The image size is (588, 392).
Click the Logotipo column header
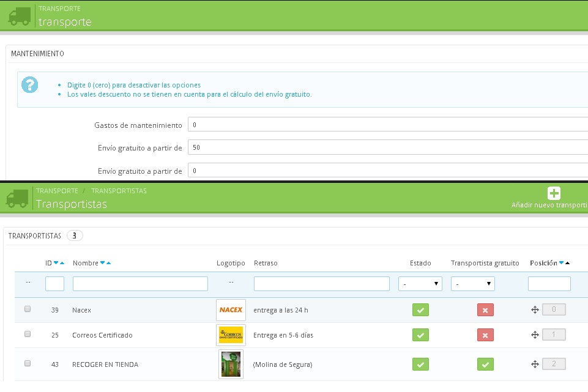pos(231,263)
